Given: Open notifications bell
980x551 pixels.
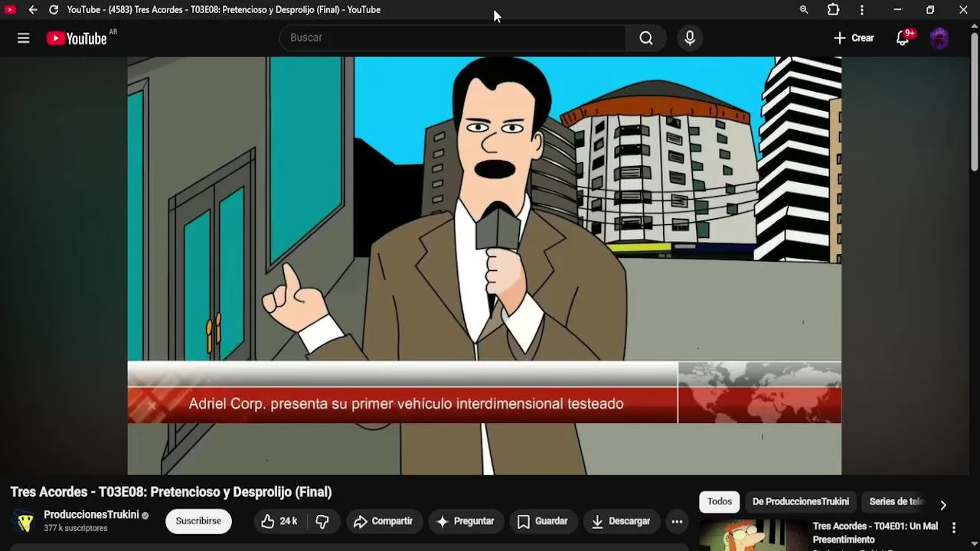Looking at the screenshot, I should [903, 38].
